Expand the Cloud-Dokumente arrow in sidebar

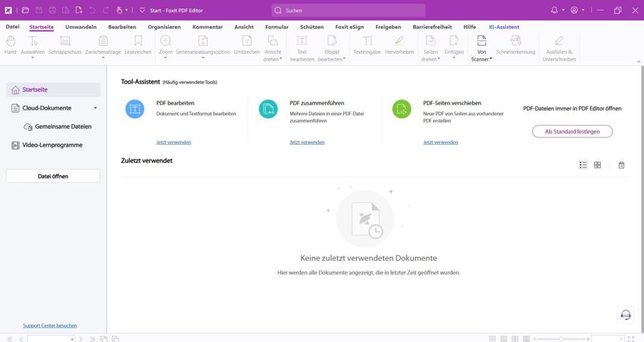pos(95,108)
